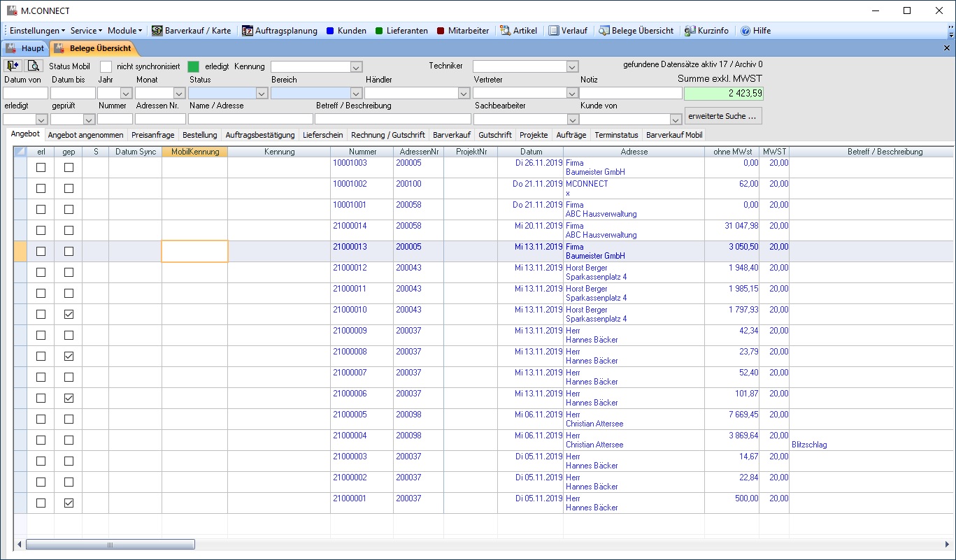The image size is (956, 560).
Task: Click the document preview magnifier icon
Action: point(33,66)
